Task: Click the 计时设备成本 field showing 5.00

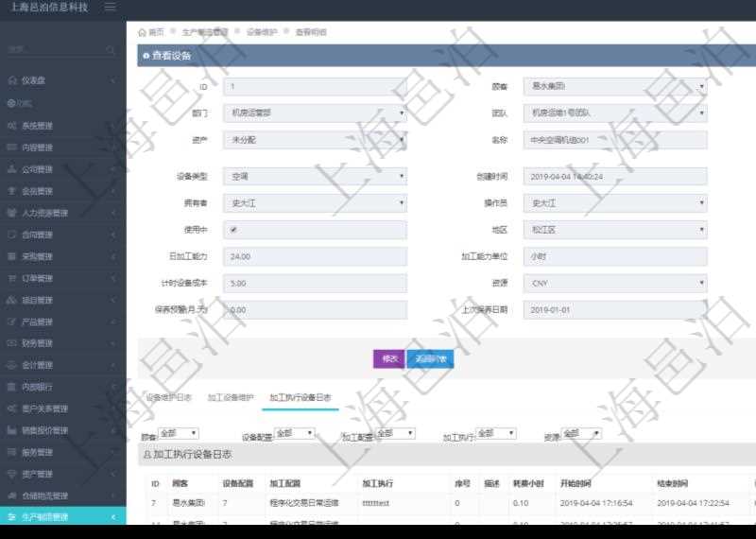Action: 316,284
